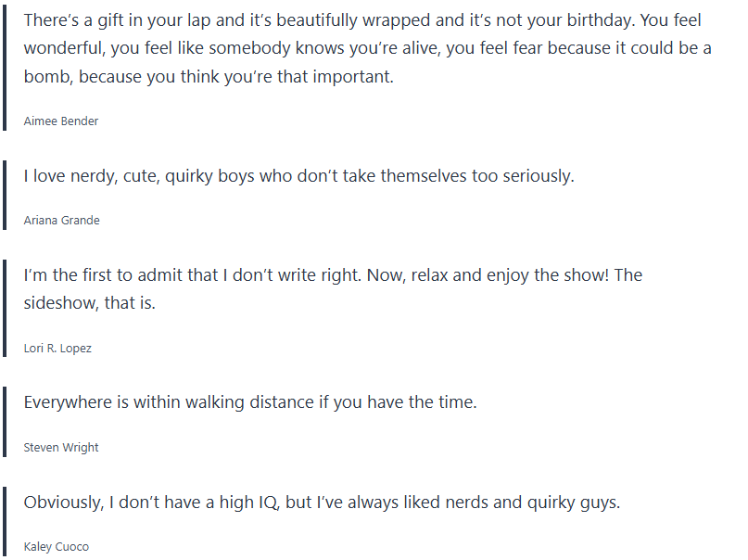This screenshot has width=748, height=560.
Task: Select the quote about not having a high IQ
Action: (322, 502)
